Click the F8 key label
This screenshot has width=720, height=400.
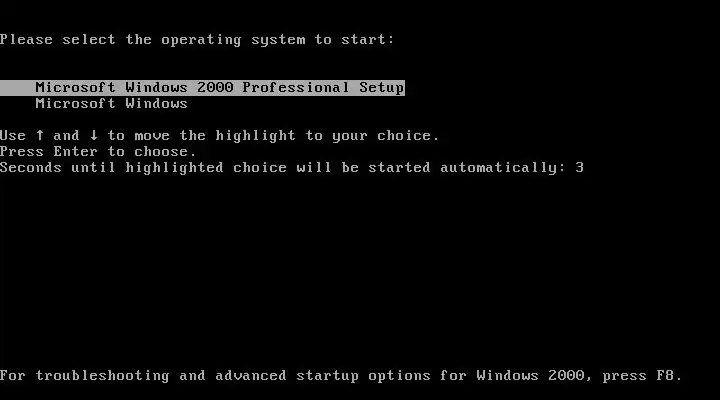tap(664, 376)
